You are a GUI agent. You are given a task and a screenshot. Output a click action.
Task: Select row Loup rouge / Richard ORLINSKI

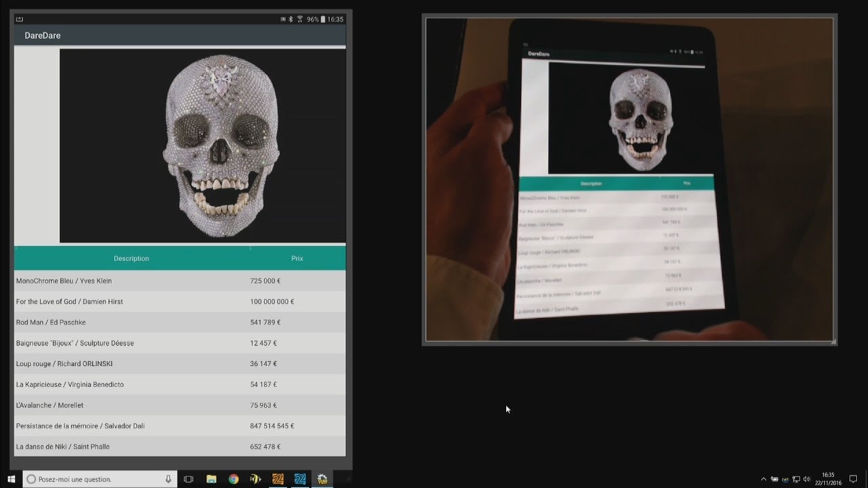180,364
